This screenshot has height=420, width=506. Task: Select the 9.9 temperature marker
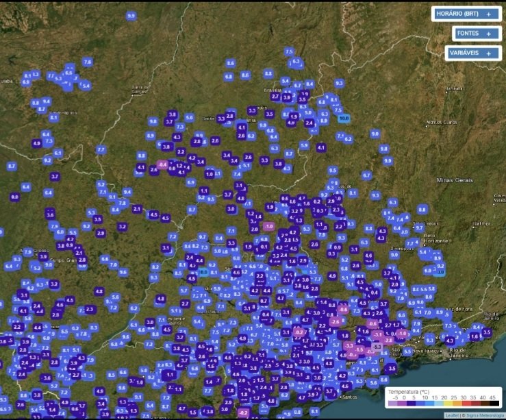(x=131, y=15)
